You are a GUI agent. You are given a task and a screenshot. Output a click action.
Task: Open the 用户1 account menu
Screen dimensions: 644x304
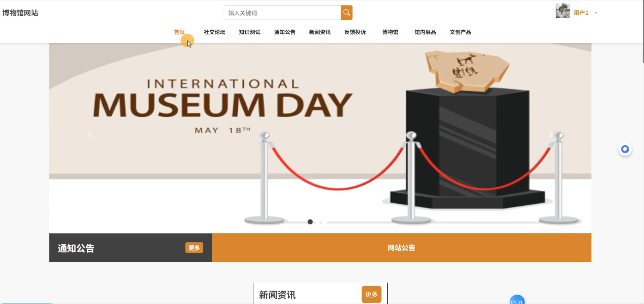581,13
